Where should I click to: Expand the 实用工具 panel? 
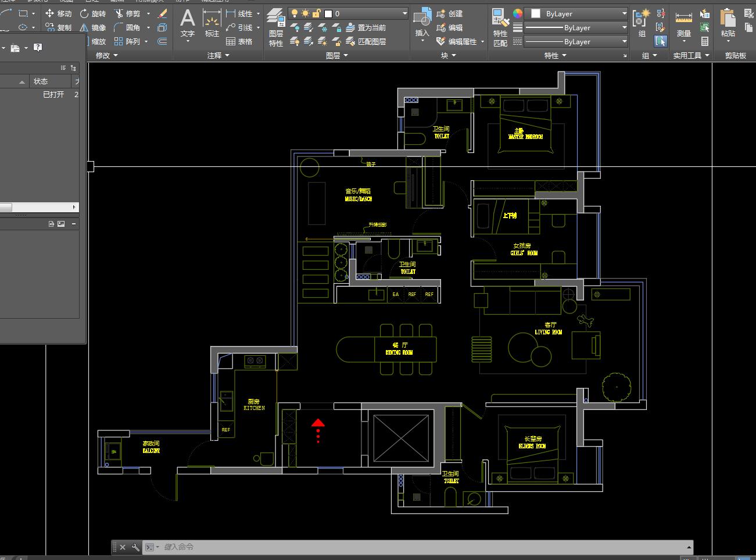[x=691, y=55]
